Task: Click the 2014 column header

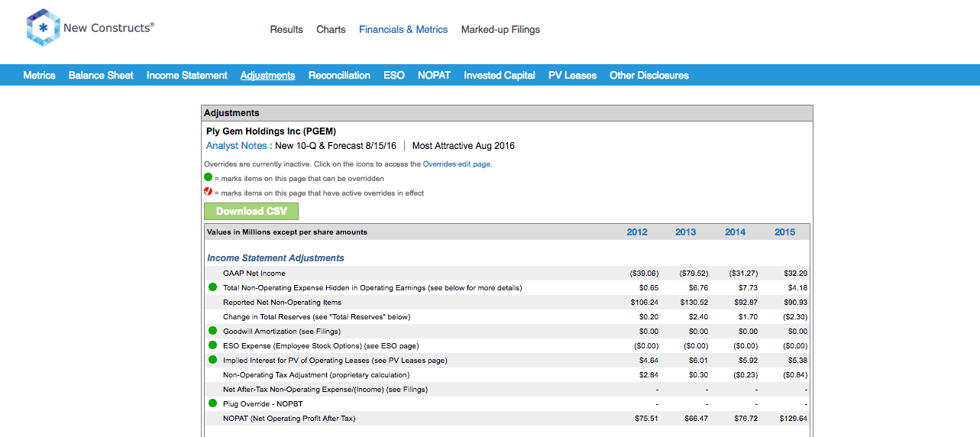Action: pyautogui.click(x=736, y=232)
